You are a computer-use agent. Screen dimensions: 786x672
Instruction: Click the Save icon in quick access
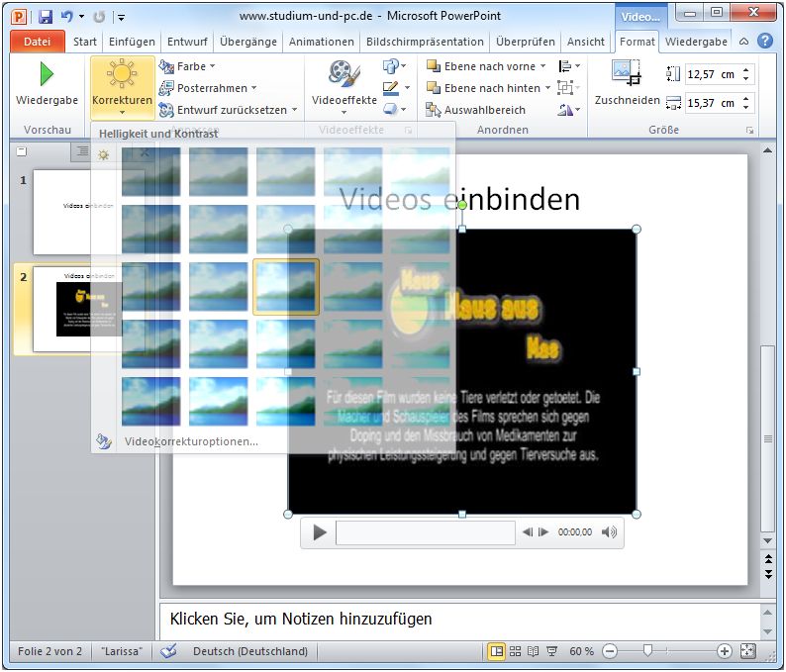(46, 17)
